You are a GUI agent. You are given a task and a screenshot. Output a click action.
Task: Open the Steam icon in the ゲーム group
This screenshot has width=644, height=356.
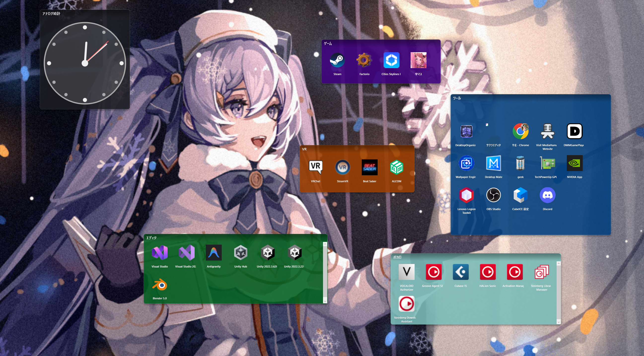point(337,60)
